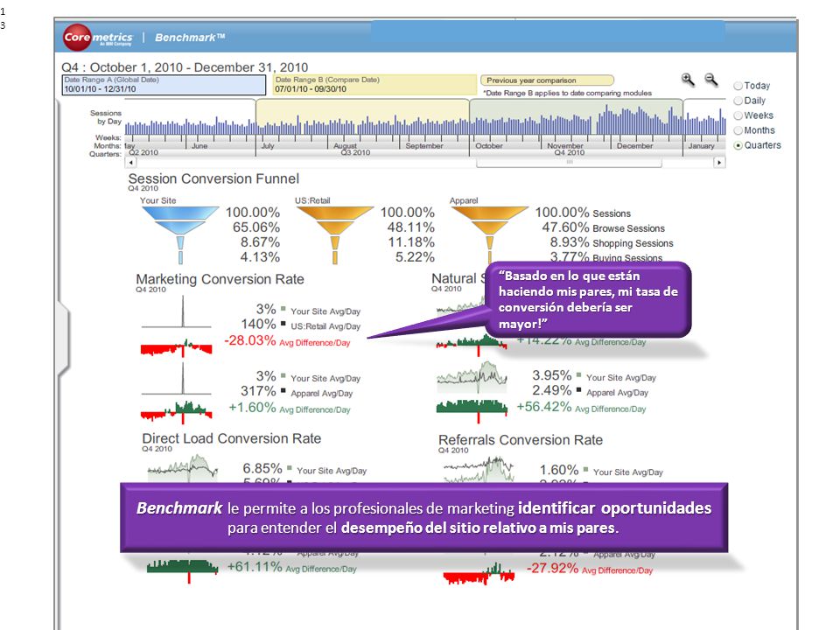The height and width of the screenshot is (630, 840).
Task: Click timeline scroll right arrow
Action: point(719,163)
